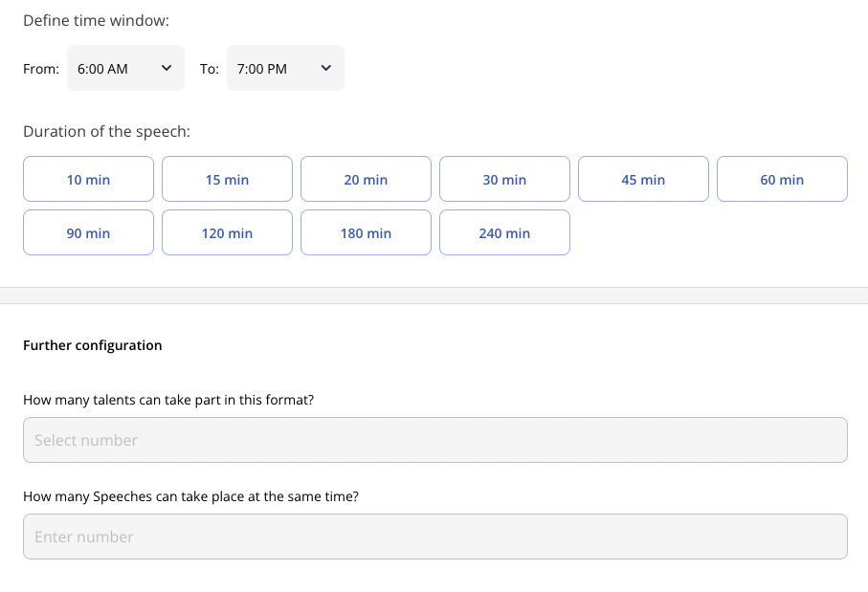
Task: Set duration to 240 min
Action: (505, 232)
